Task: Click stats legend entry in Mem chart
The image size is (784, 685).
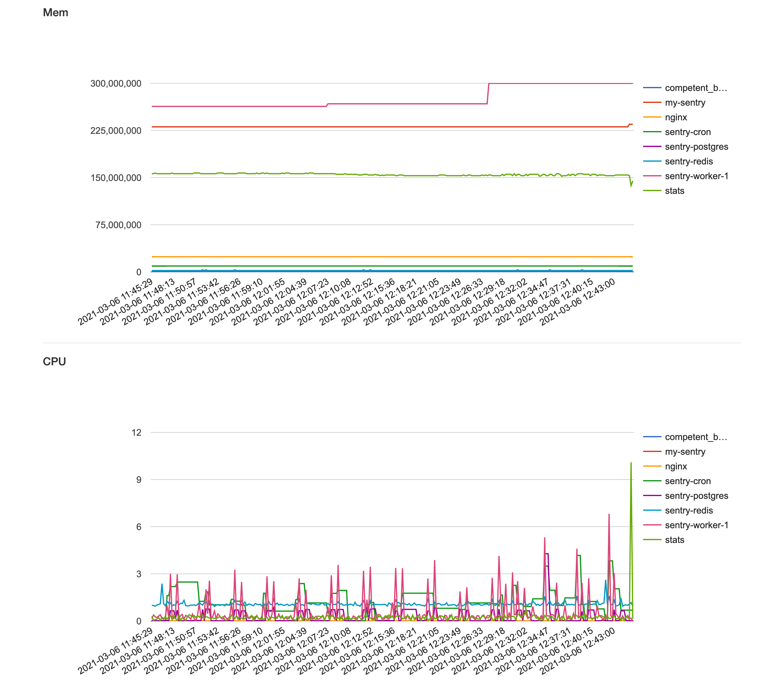Action: [x=664, y=191]
